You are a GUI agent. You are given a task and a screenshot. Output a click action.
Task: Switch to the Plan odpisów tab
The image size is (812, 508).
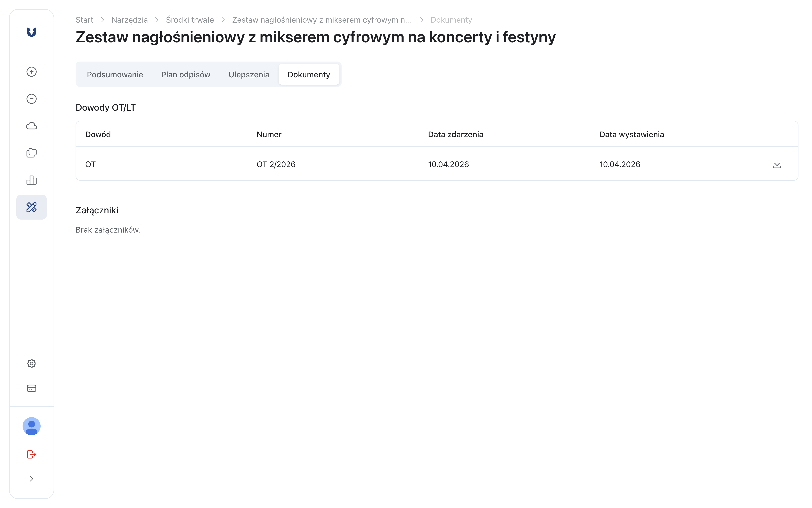tap(186, 74)
